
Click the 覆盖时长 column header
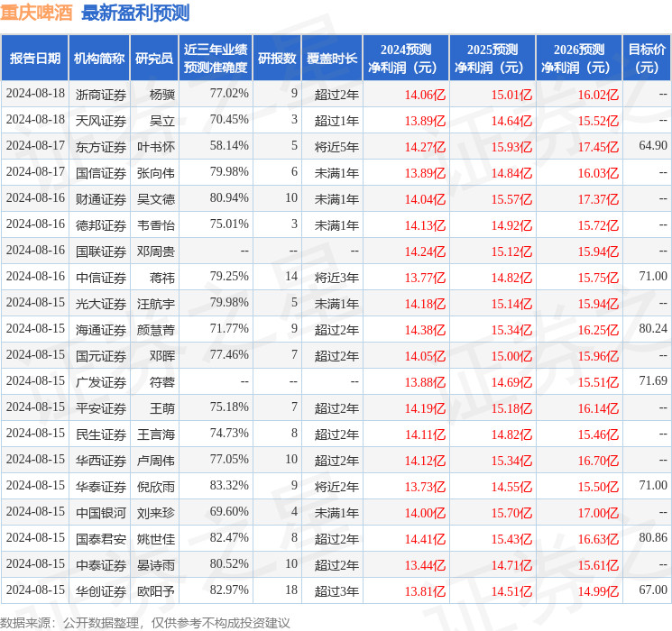pos(332,59)
